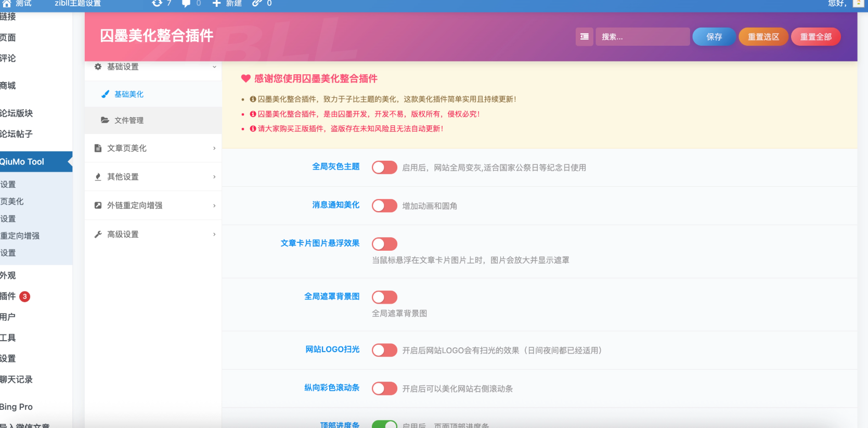868x428 pixels.
Task: Enable the 全局灰色主题 switch
Action: (x=384, y=167)
